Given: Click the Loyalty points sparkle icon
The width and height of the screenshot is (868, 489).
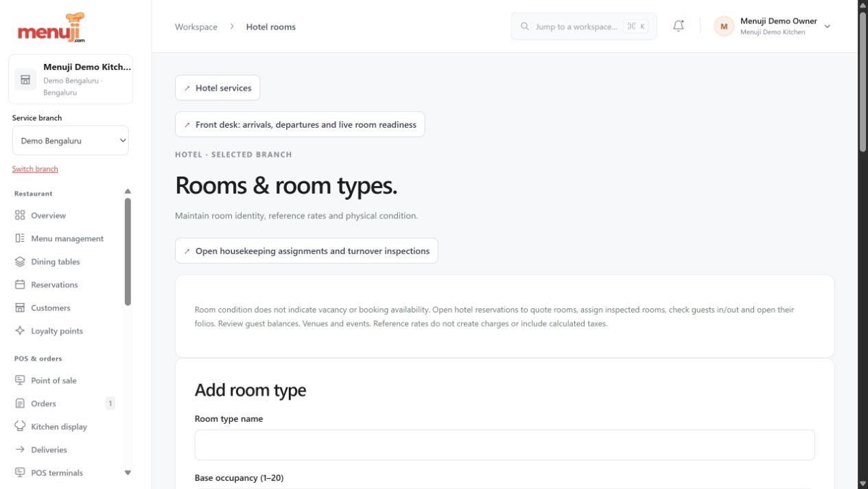Looking at the screenshot, I should pos(20,331).
